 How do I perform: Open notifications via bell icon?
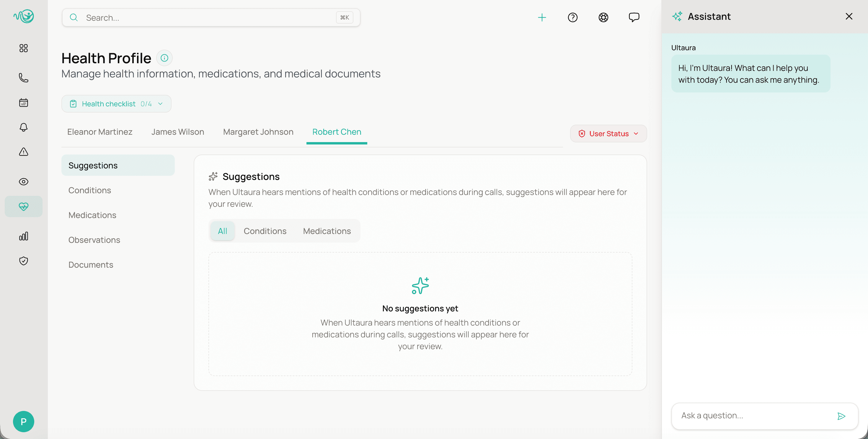tap(23, 127)
